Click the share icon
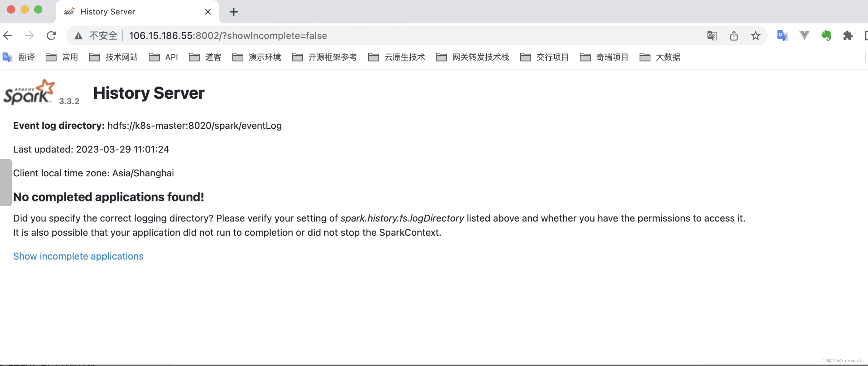 point(734,35)
